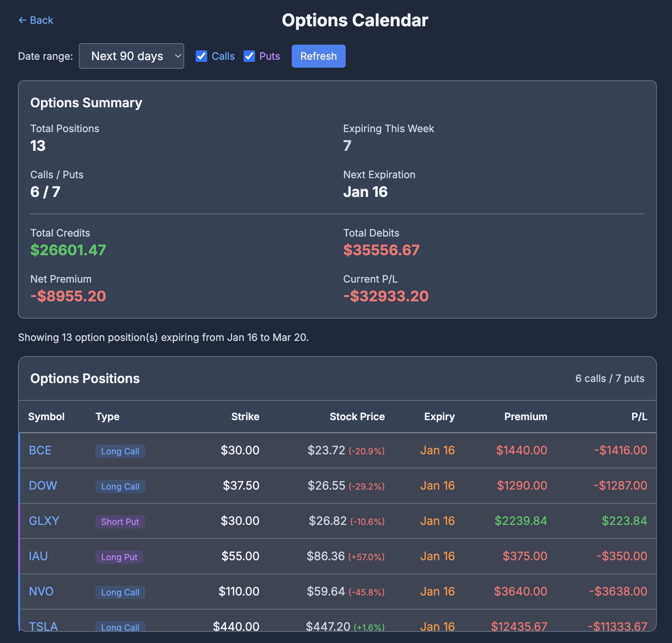Click the Long Call badge on BCE row
Image resolution: width=672 pixels, height=643 pixels.
point(120,451)
